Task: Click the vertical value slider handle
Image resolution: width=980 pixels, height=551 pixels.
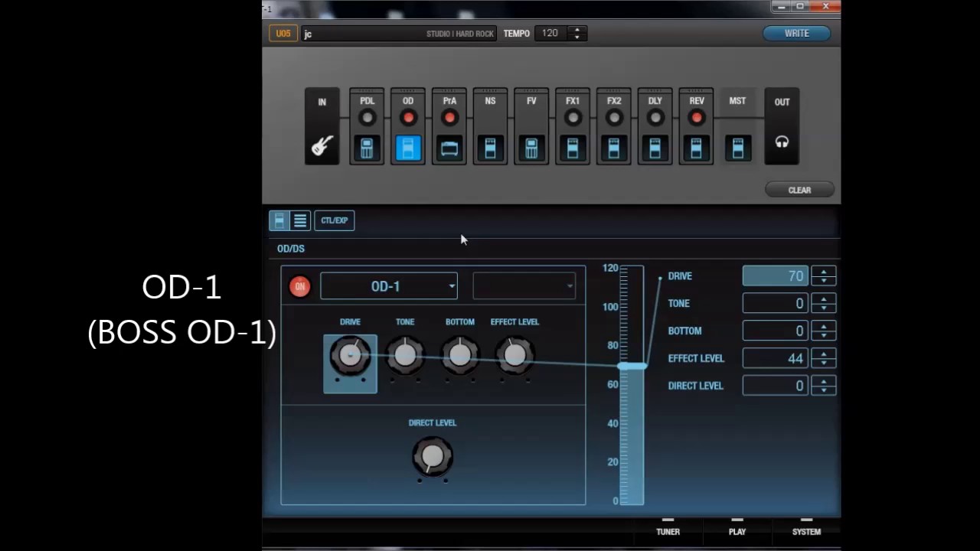Action: [632, 367]
